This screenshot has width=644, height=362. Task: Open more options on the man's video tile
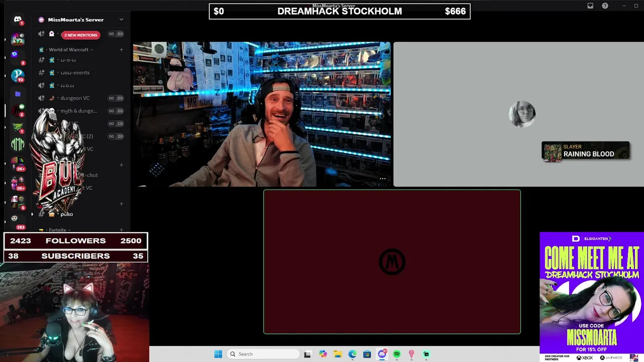click(x=382, y=178)
